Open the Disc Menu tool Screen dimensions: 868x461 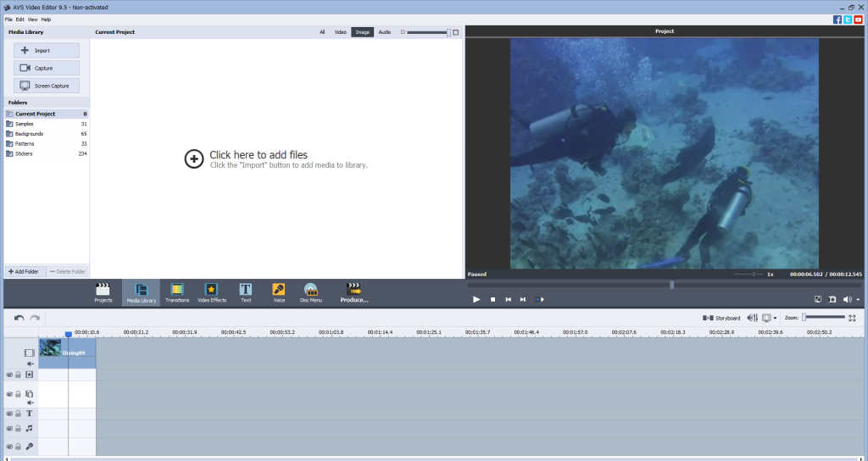click(310, 292)
